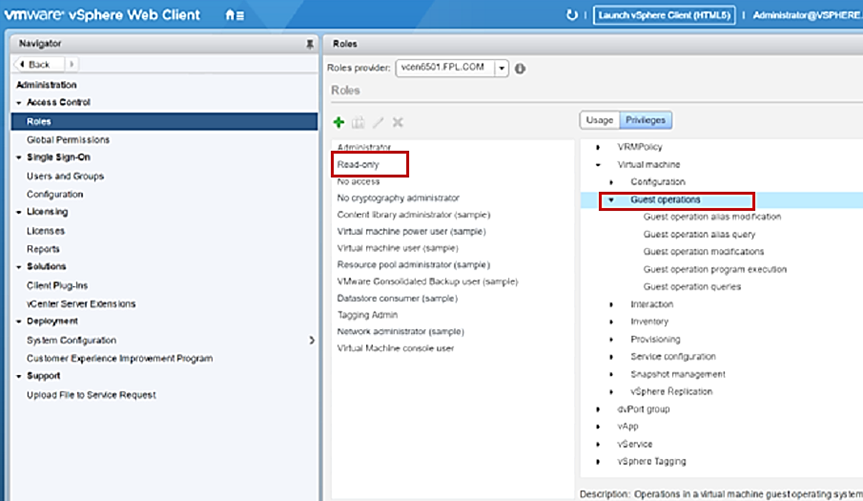Click the delete role X icon
This screenshot has width=863, height=501.
[398, 122]
